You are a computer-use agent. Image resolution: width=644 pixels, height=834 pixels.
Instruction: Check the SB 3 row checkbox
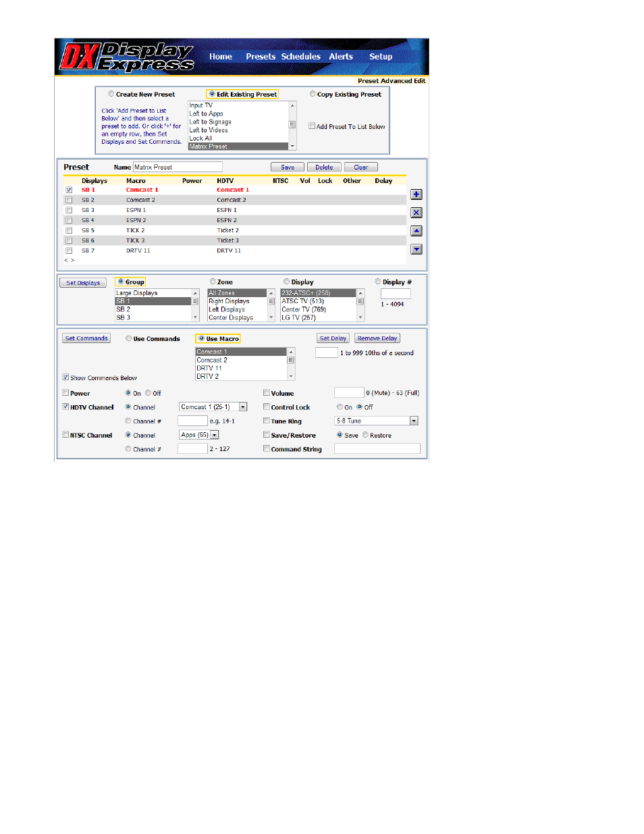tap(69, 210)
